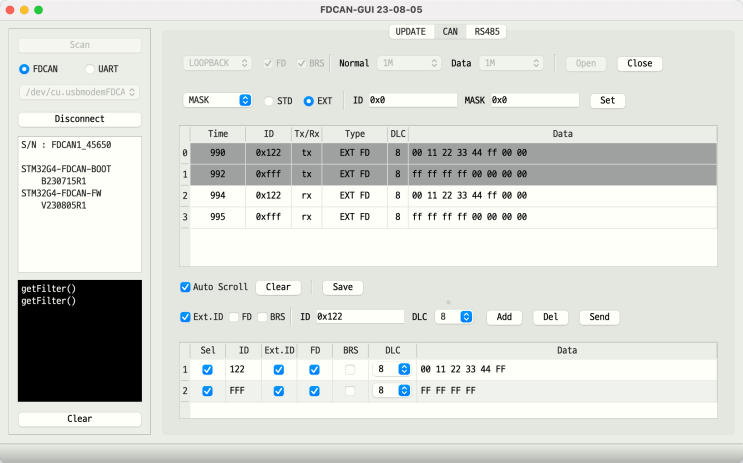Click the Set filter button
Screen dimensions: 743x463
(607, 101)
